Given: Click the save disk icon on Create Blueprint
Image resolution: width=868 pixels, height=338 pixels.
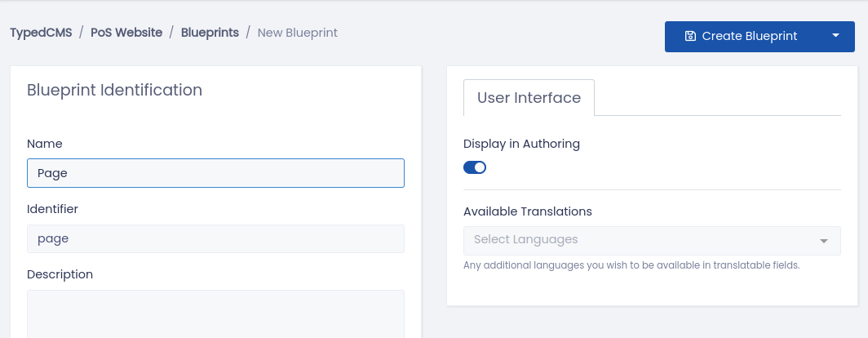Looking at the screenshot, I should pyautogui.click(x=690, y=36).
